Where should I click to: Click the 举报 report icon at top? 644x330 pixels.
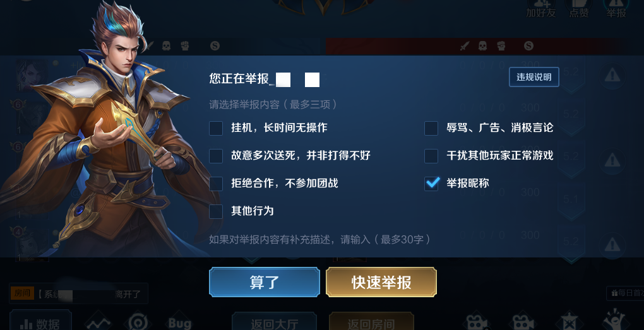point(616,9)
